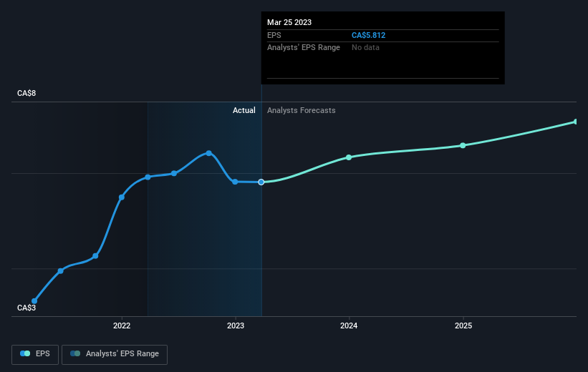This screenshot has height=372, width=588.
Task: Click the second EPS point from the left
Action: (x=61, y=271)
